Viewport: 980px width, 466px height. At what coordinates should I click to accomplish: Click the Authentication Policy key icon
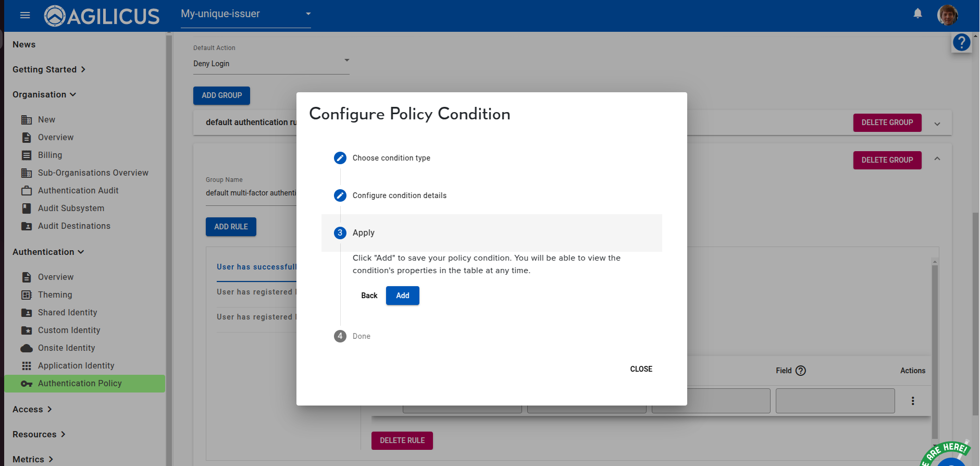tap(27, 383)
